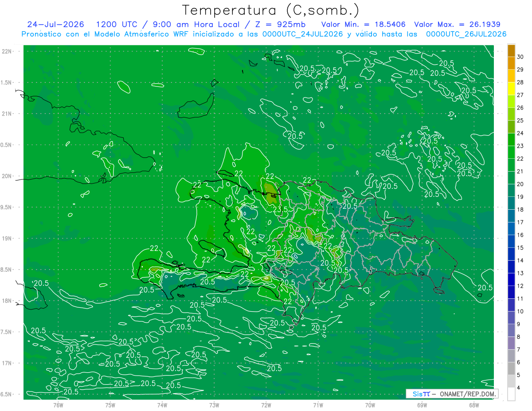Pick the orange legend swatch above 30
Screen dimensions: 532x411
point(511,51)
